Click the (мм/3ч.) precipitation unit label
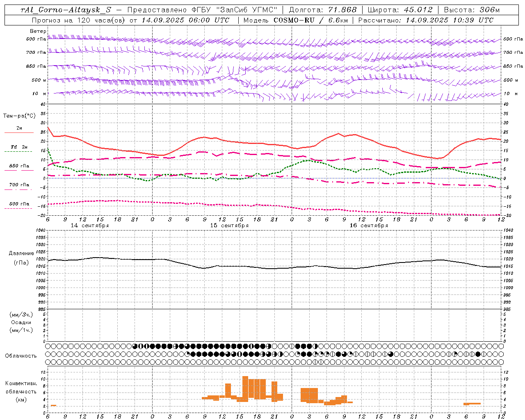Screen dimensions: 525x420 coord(21,315)
